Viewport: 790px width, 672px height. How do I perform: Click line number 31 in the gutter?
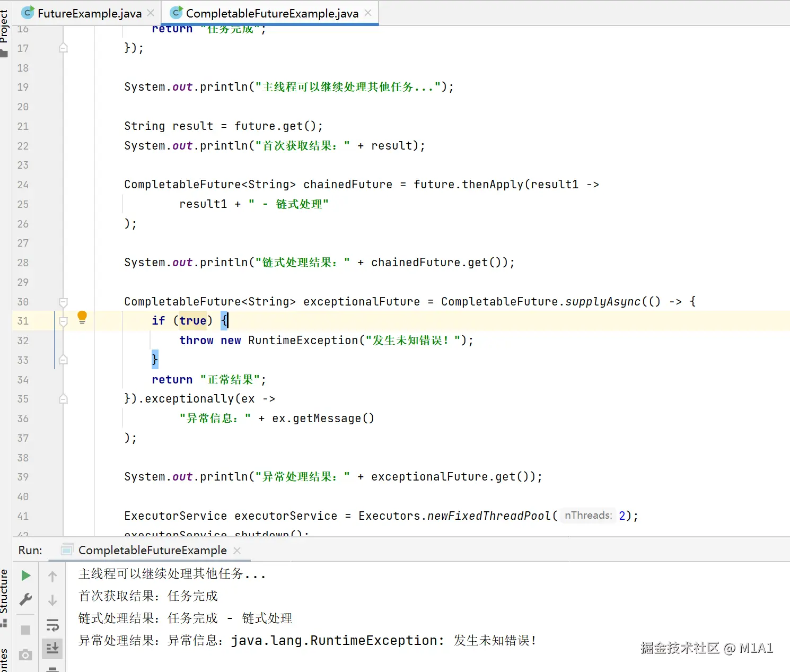[x=23, y=321]
